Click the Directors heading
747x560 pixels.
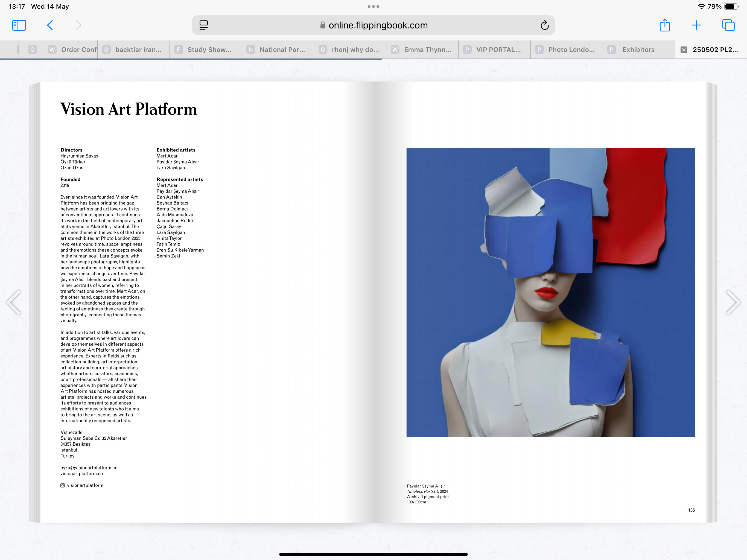pyautogui.click(x=72, y=150)
